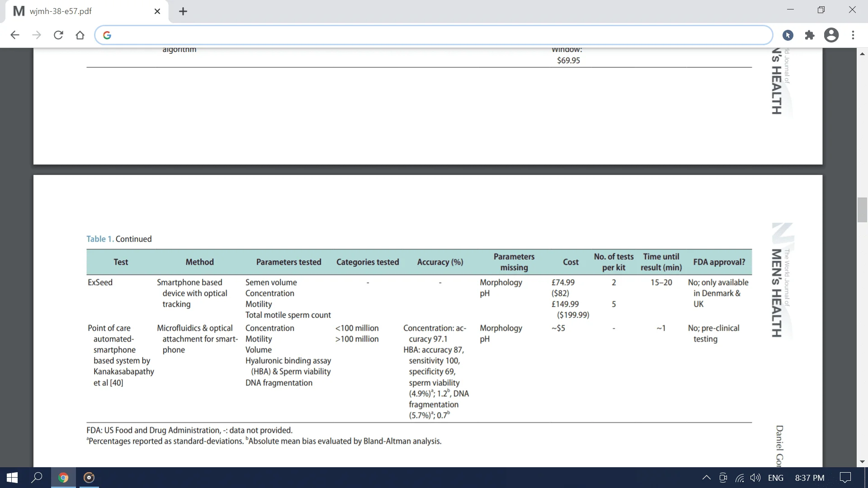Click the '<100 million' category value

click(x=357, y=328)
